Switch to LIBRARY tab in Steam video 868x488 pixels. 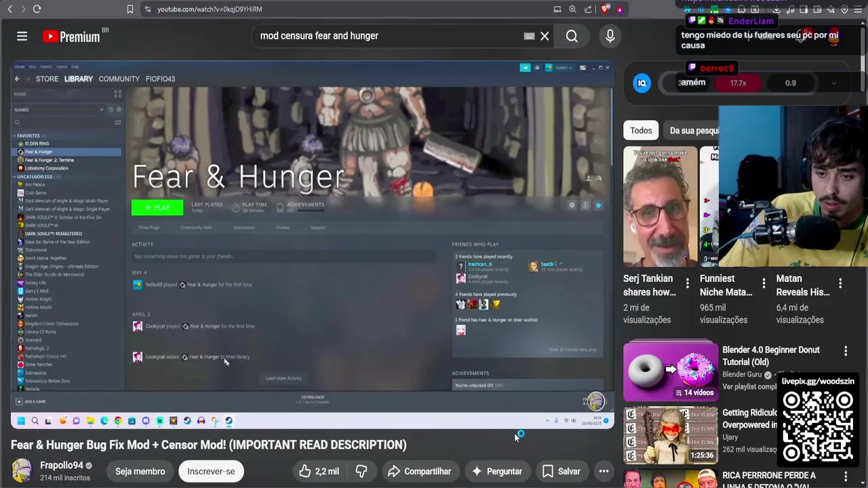point(79,79)
